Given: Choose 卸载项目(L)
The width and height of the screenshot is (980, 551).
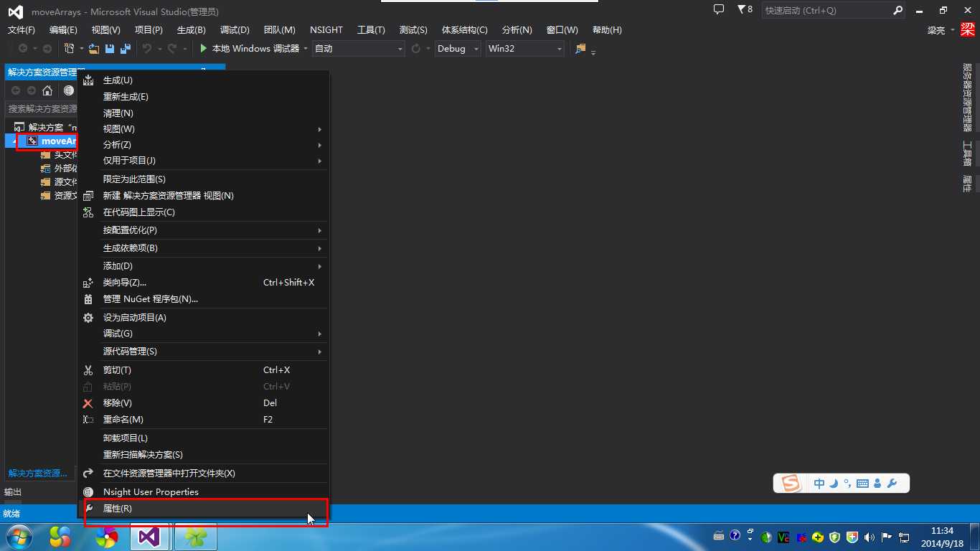Looking at the screenshot, I should pos(204,438).
